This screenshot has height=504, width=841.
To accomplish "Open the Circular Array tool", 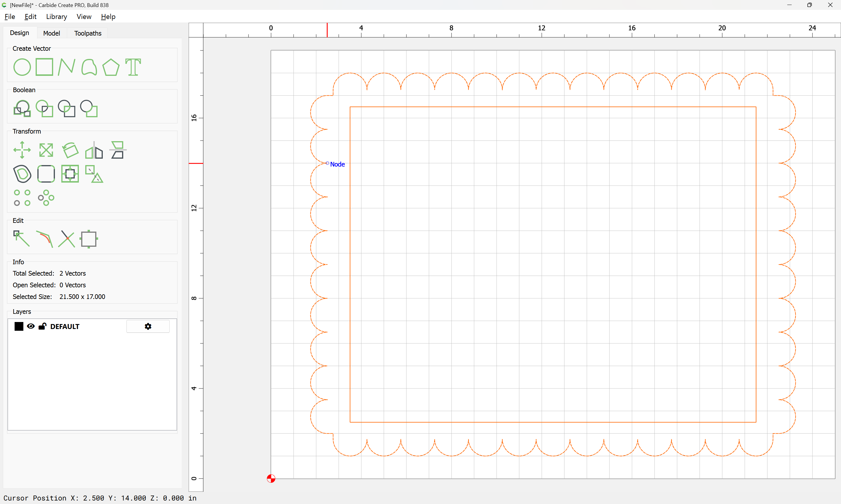I will pyautogui.click(x=46, y=198).
